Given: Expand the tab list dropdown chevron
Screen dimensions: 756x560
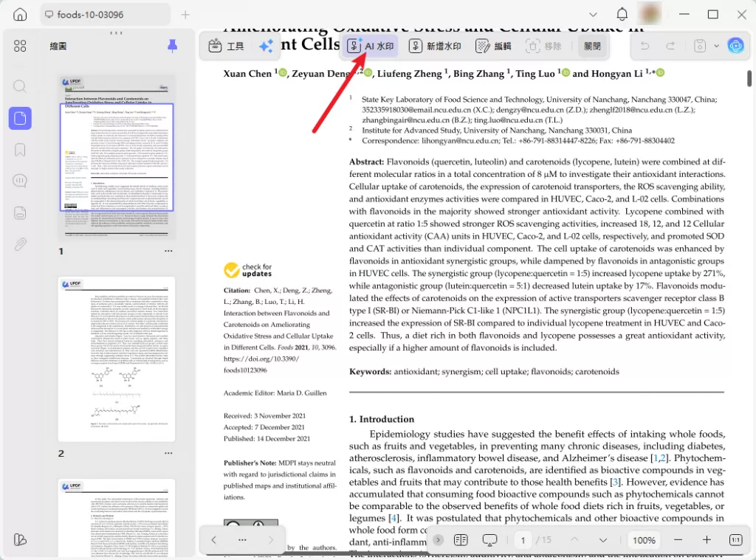Looking at the screenshot, I should click(593, 15).
